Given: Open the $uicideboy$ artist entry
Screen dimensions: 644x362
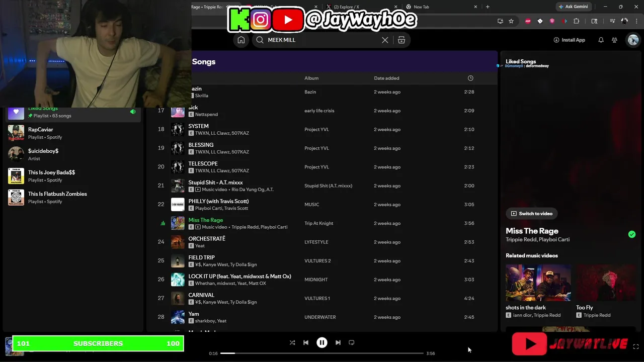Looking at the screenshot, I should click(72, 154).
